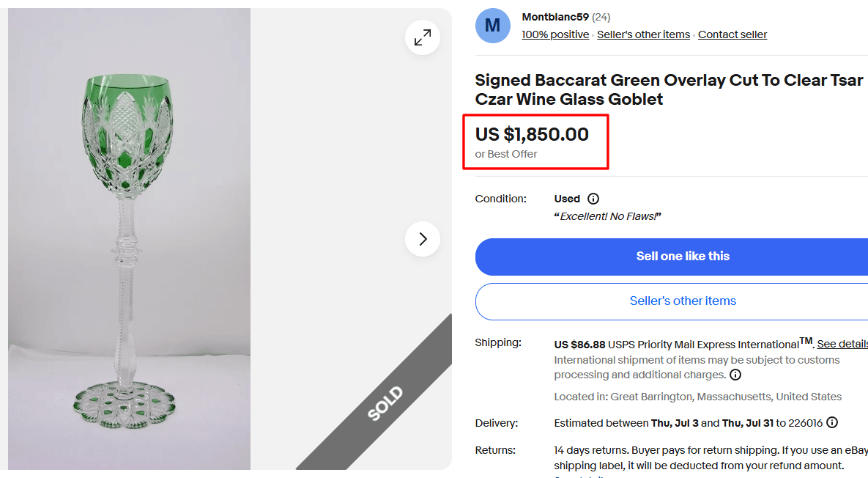
Task: Expand the product image to full view
Action: (x=423, y=37)
